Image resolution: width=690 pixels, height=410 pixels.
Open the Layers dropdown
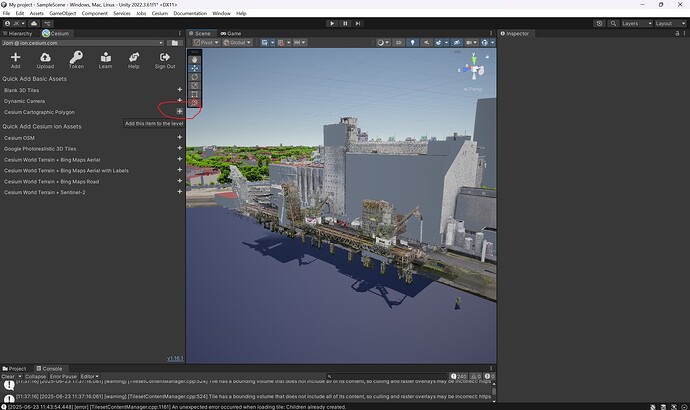tap(636, 23)
